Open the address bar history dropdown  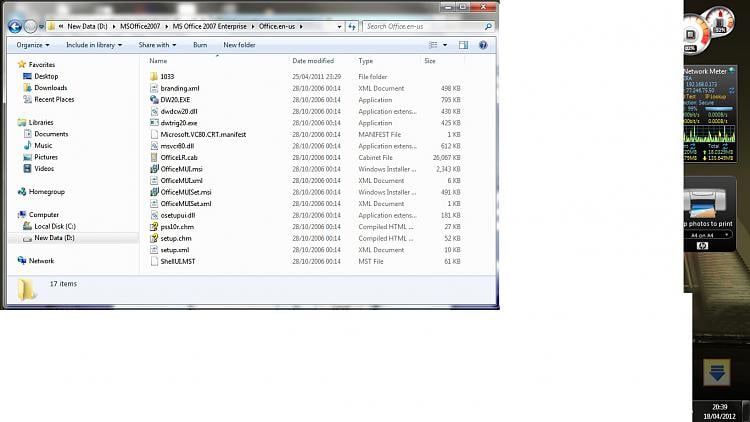339,26
